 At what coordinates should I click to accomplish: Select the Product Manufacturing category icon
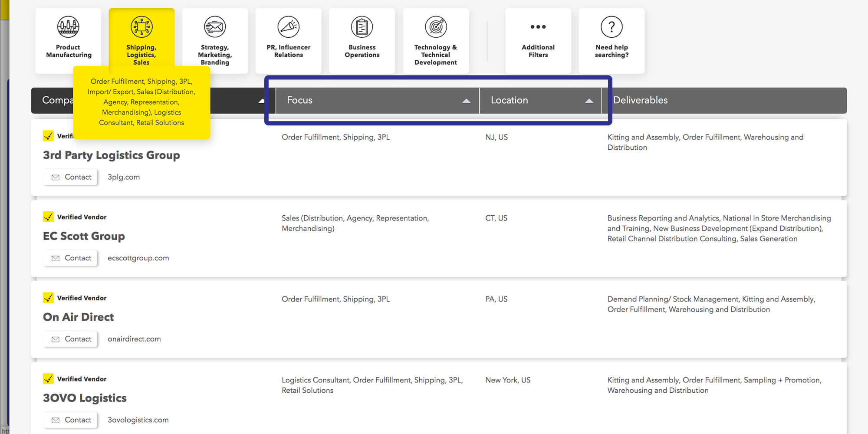click(68, 27)
